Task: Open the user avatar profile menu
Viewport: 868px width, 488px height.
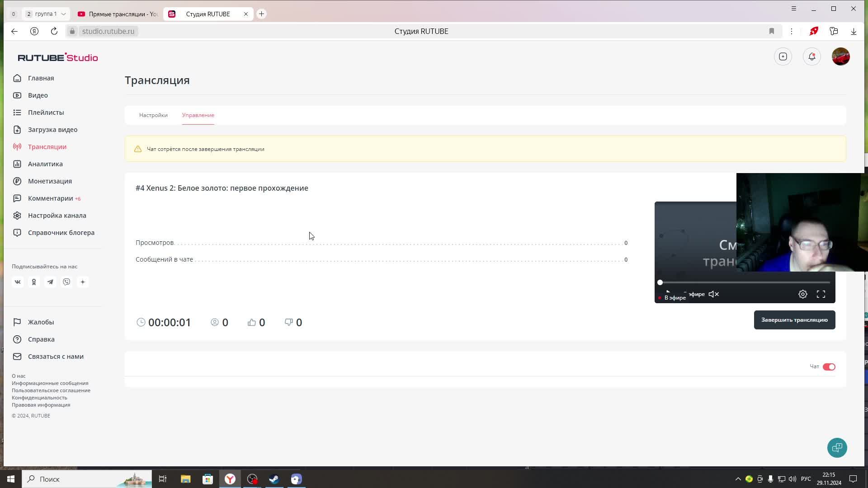Action: coord(840,56)
